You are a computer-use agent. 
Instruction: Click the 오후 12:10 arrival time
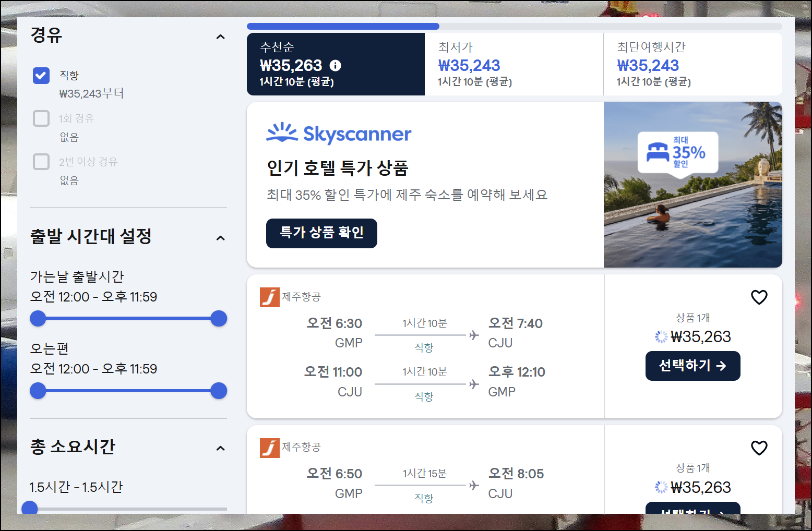pos(517,372)
